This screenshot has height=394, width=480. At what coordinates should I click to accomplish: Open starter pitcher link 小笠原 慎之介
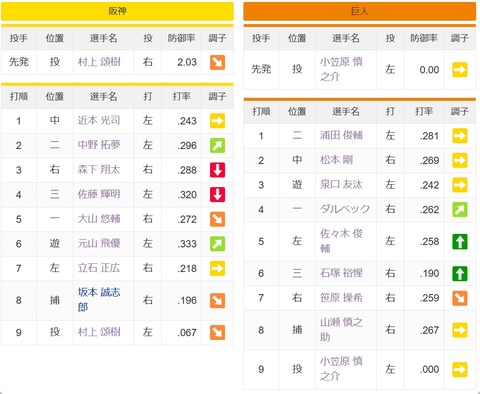coord(341,69)
